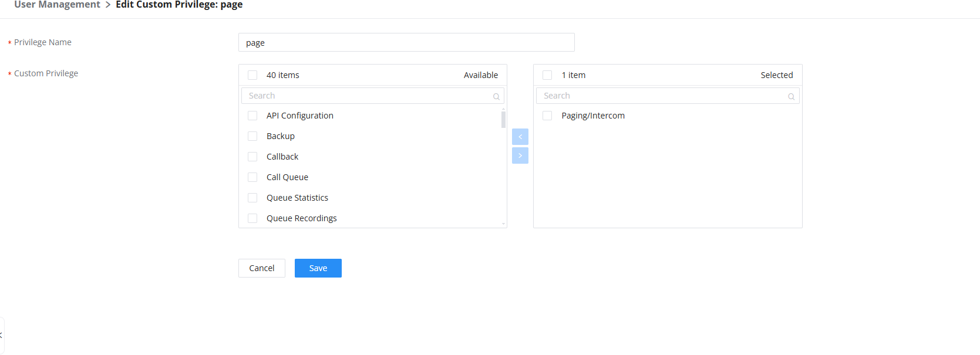Click the Available list scrollbar thumb
The width and height of the screenshot is (980, 355).
point(503,120)
